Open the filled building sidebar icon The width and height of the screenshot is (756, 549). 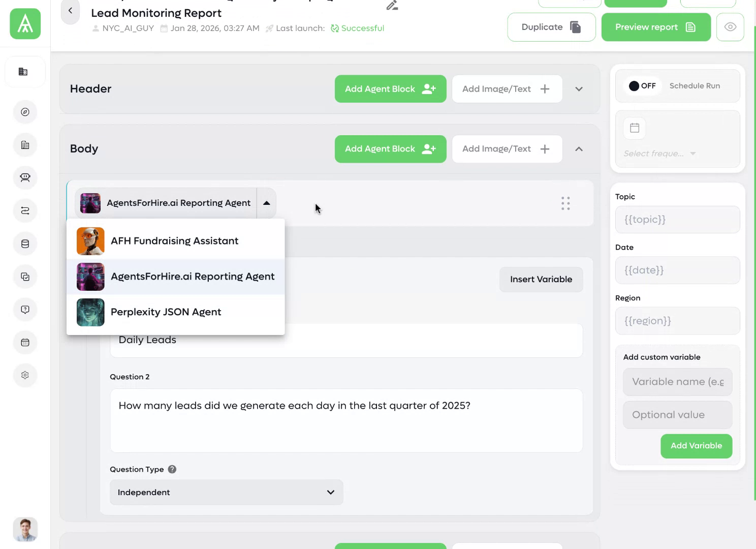point(23,72)
